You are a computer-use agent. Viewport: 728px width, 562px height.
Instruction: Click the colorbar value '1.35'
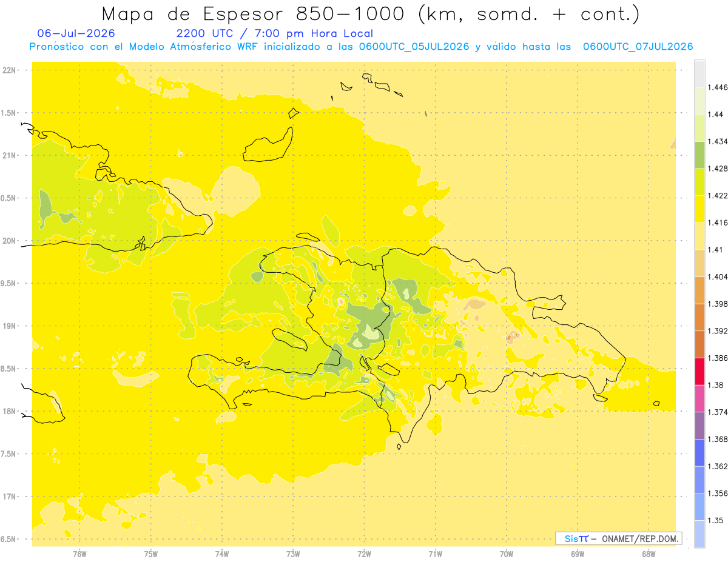tap(715, 520)
